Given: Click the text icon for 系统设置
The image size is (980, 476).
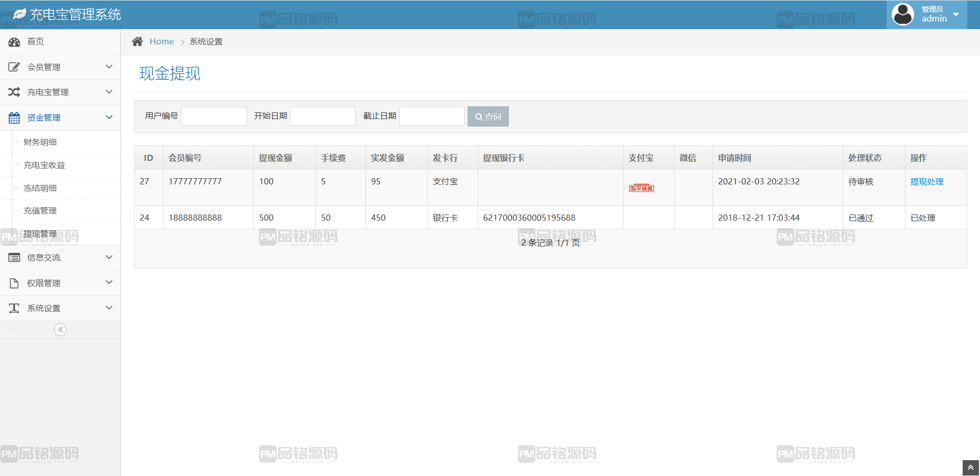Looking at the screenshot, I should [x=14, y=308].
